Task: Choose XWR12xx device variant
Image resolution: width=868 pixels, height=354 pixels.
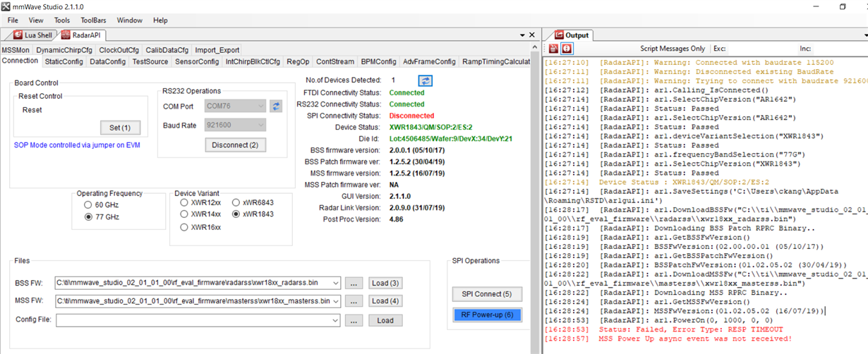Action: pyautogui.click(x=184, y=202)
